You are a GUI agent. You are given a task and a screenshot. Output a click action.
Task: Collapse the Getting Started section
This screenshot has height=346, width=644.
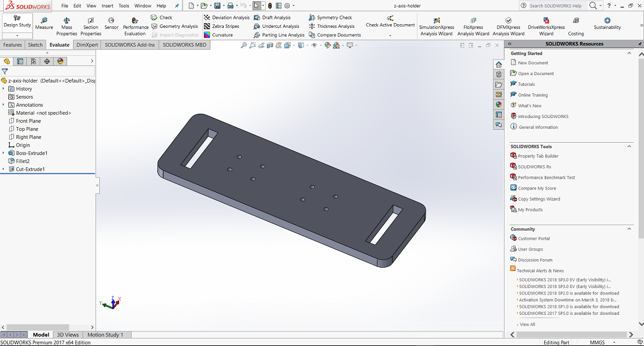point(630,53)
